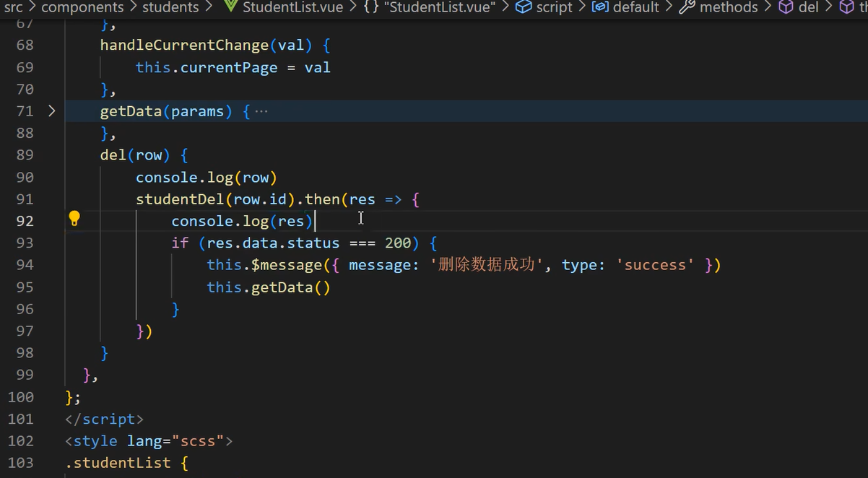Click the cube icon before del breadcrumb
Viewport: 868px width, 478px height.
pyautogui.click(x=786, y=7)
